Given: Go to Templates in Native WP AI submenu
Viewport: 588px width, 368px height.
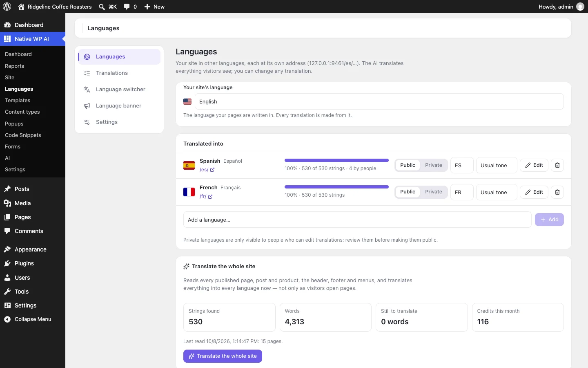Looking at the screenshot, I should tap(18, 101).
